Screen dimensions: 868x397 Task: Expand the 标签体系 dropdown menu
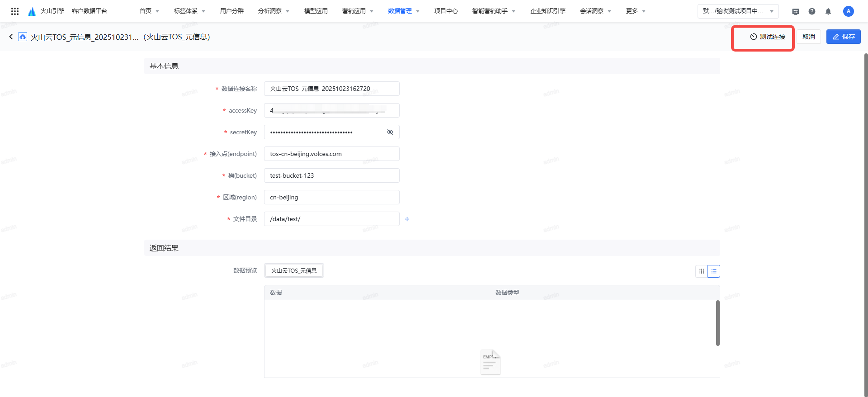click(189, 11)
